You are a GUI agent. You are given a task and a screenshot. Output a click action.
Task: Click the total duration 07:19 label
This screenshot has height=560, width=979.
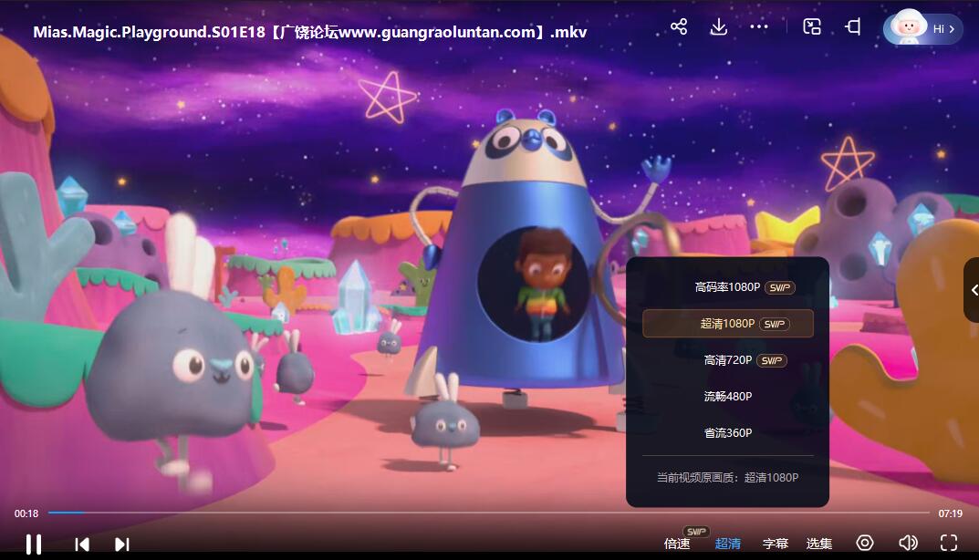pos(951,513)
